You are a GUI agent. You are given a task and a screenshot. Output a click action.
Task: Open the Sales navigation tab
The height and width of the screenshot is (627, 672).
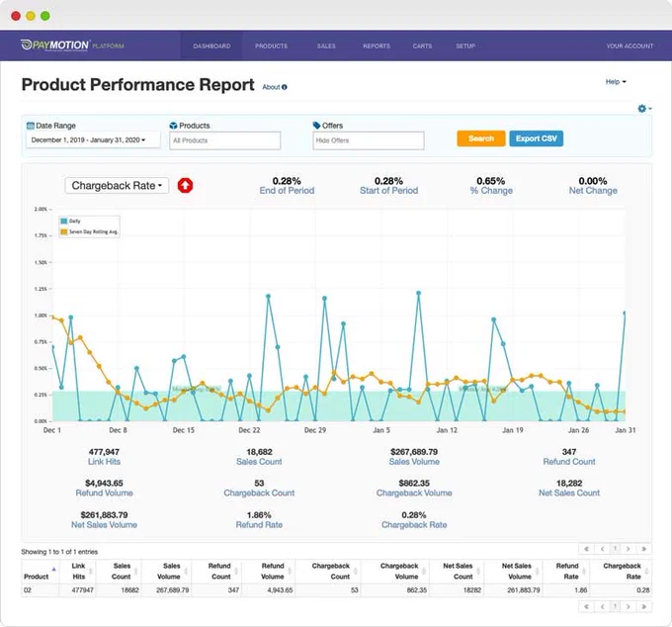326,45
